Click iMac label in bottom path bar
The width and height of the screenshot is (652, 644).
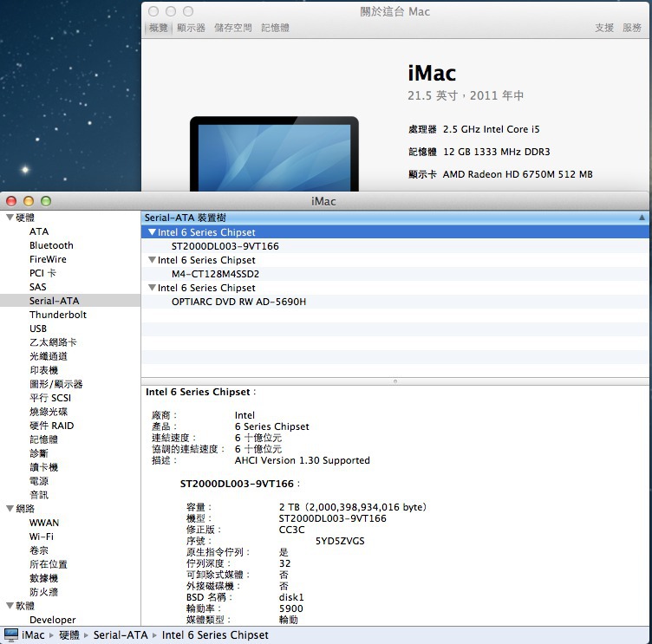tap(33, 634)
